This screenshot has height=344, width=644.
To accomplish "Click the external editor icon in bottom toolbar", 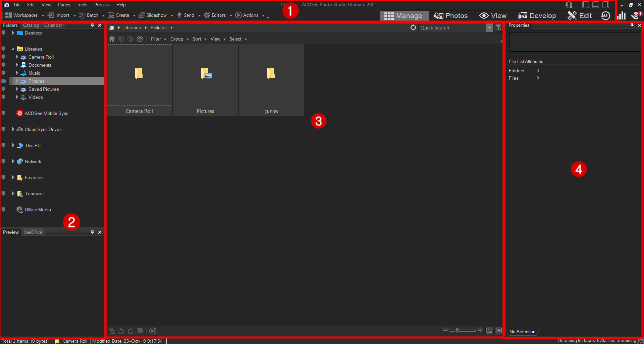I will click(112, 331).
